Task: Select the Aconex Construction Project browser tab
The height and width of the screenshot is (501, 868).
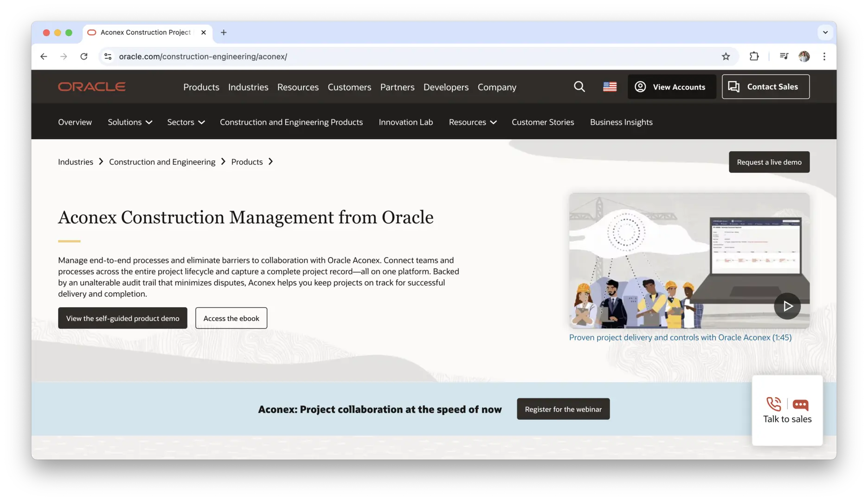Action: (148, 32)
